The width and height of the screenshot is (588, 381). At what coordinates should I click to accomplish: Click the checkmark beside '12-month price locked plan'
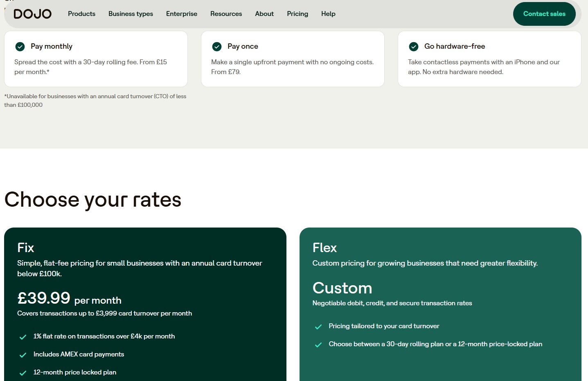(x=23, y=372)
